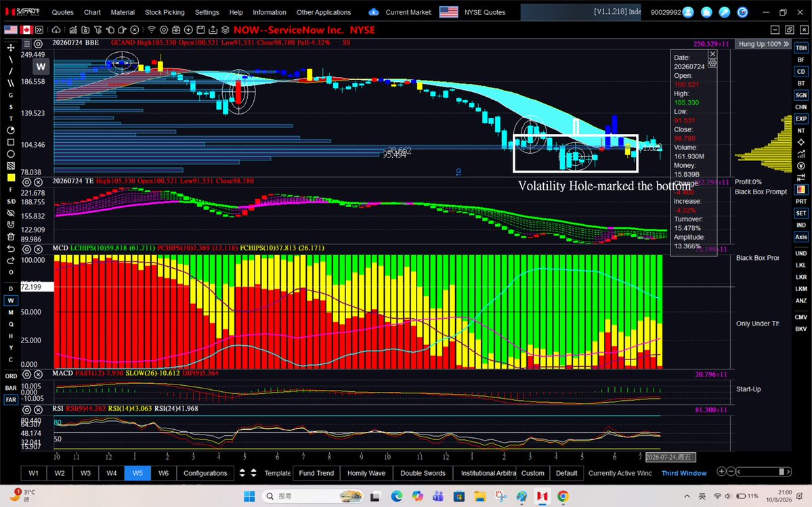Toggle the SGN button in right sidebar

801,95
